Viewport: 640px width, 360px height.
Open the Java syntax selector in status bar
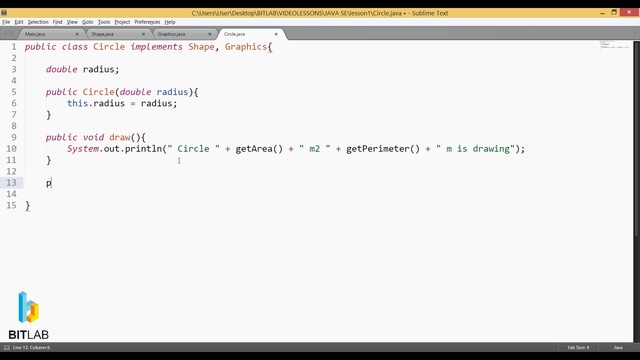coord(618,347)
